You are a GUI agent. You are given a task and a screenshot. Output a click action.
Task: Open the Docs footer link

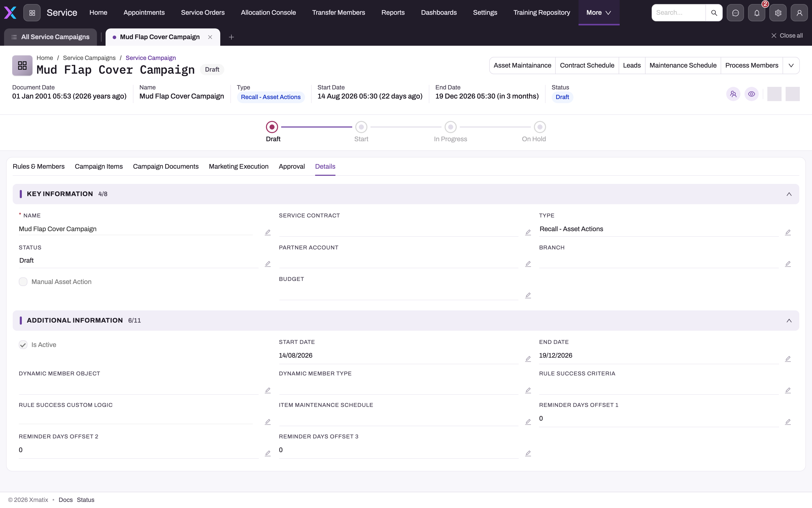[65, 500]
